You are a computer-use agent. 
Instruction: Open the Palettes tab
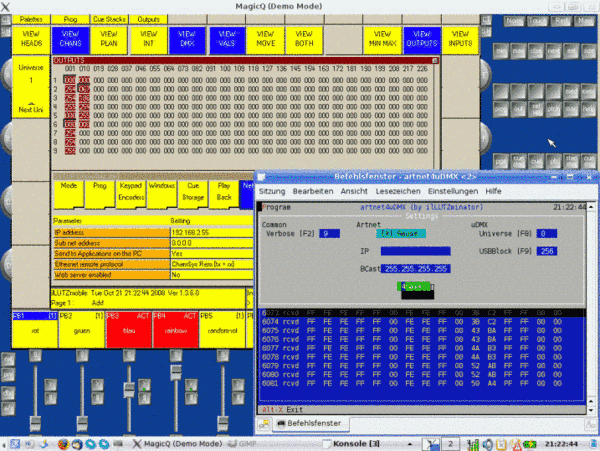pyautogui.click(x=31, y=19)
